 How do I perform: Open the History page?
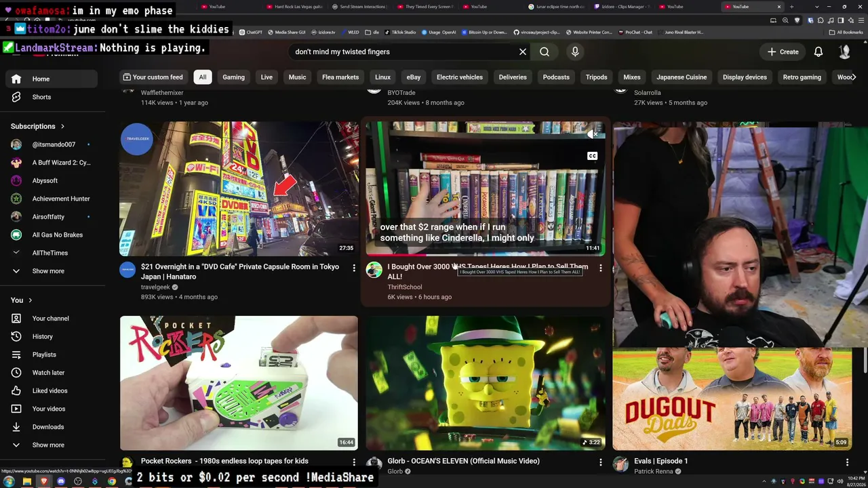pyautogui.click(x=52, y=336)
